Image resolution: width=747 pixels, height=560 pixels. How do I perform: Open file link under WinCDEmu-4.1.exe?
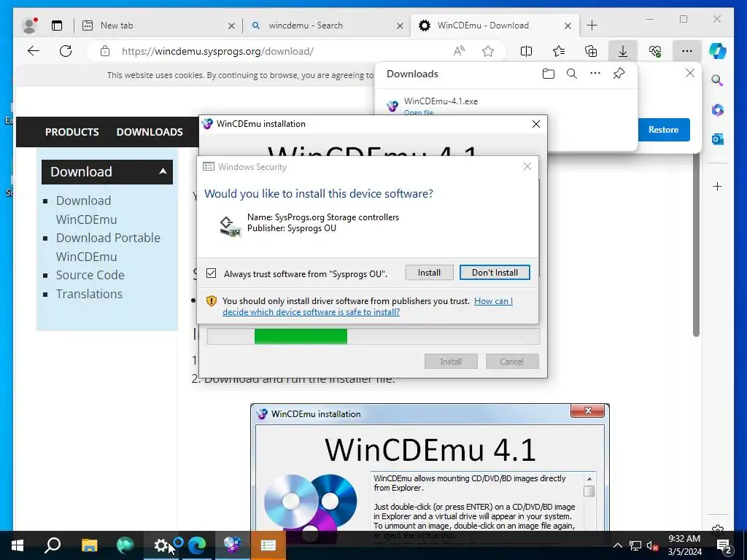tap(419, 112)
